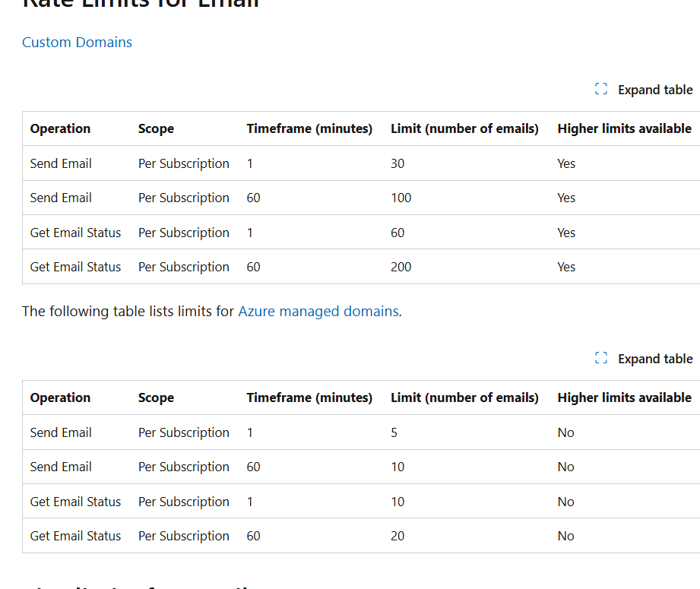Click the Per Subscription cell in first row
This screenshot has height=589, width=700.
(183, 163)
